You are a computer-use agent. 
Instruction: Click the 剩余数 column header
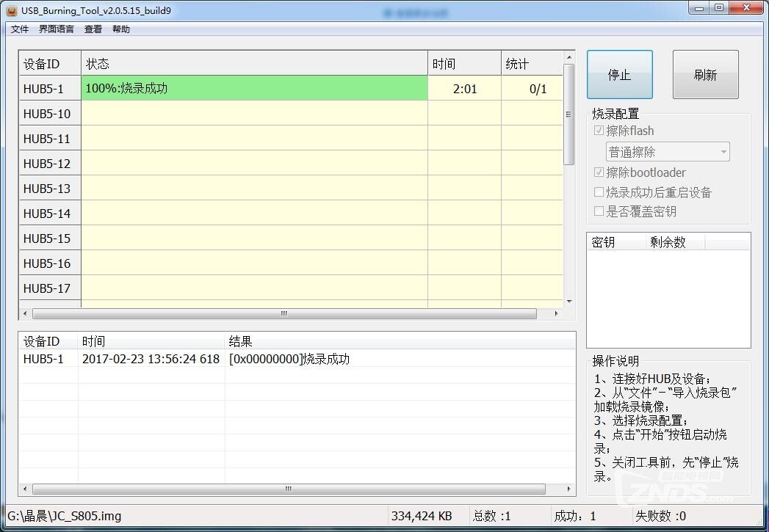tap(668, 242)
